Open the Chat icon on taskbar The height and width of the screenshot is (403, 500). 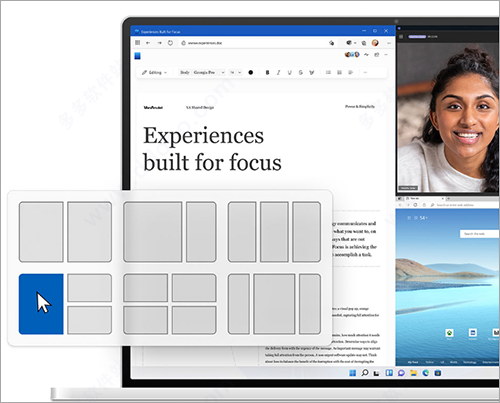(401, 373)
